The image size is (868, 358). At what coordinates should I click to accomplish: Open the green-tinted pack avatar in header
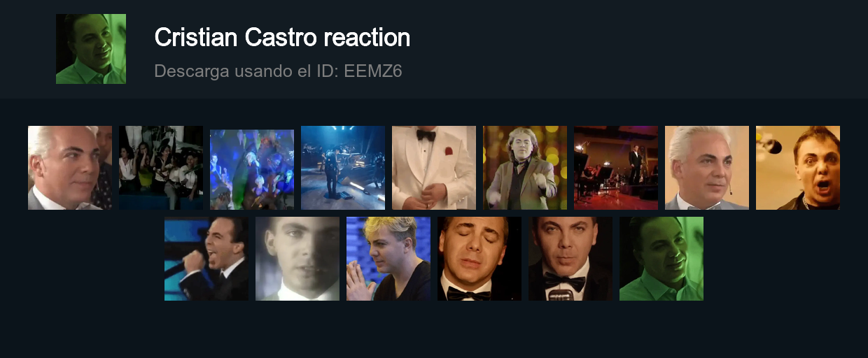coord(91,49)
